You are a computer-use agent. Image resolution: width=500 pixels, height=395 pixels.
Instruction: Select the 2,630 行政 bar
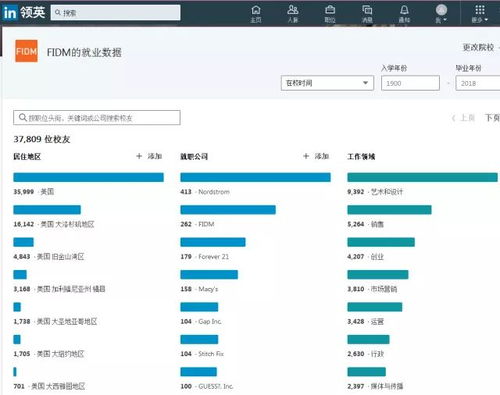(x=368, y=339)
